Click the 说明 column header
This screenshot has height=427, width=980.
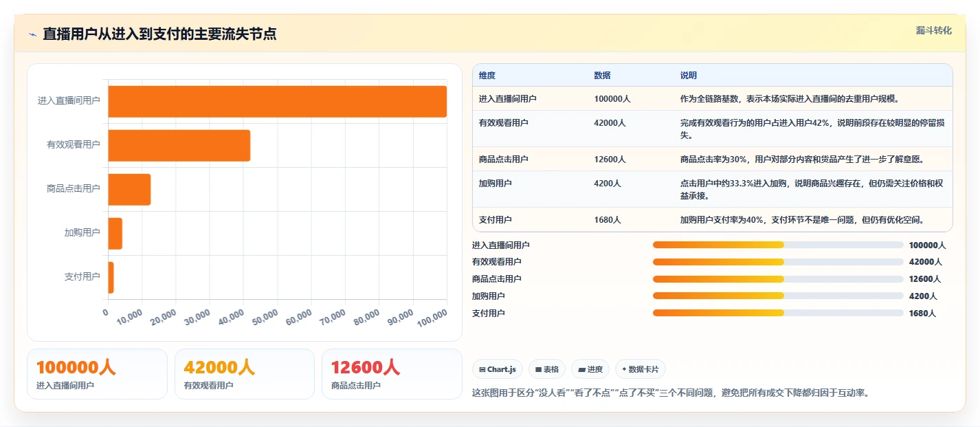[x=689, y=76]
